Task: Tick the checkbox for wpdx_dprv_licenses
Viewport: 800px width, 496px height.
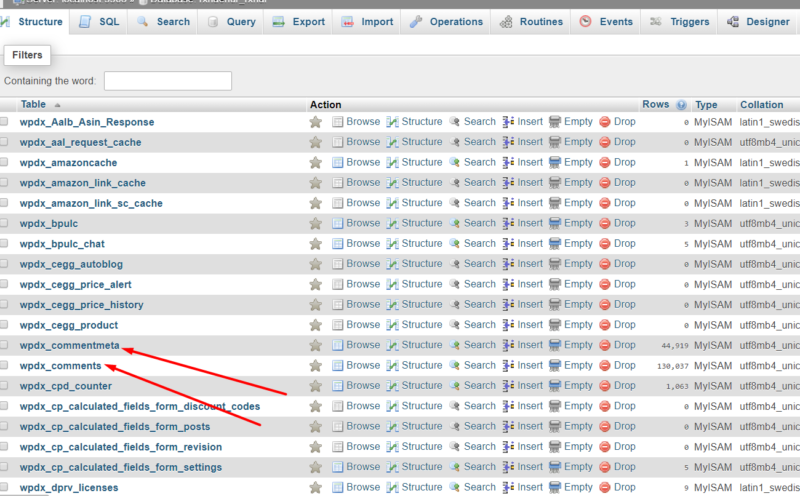Action: pos(4,487)
